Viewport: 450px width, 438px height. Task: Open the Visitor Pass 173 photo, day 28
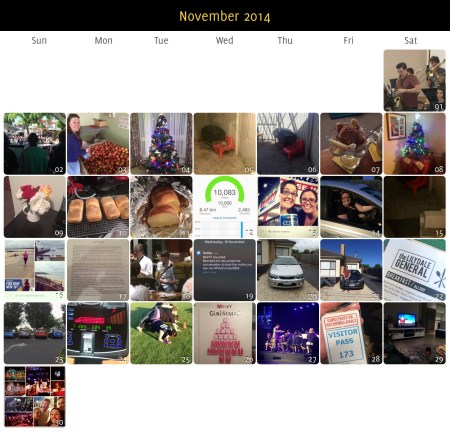coord(351,333)
